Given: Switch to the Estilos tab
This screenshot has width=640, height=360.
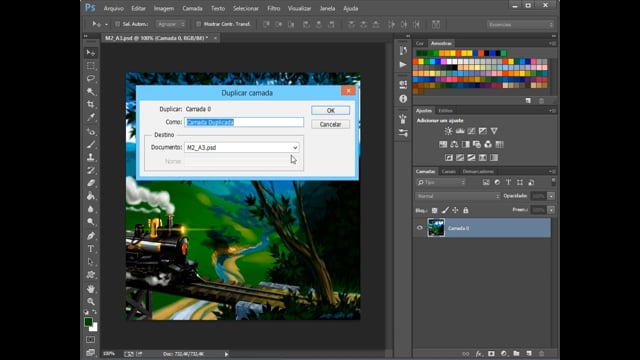Looking at the screenshot, I should coord(445,111).
